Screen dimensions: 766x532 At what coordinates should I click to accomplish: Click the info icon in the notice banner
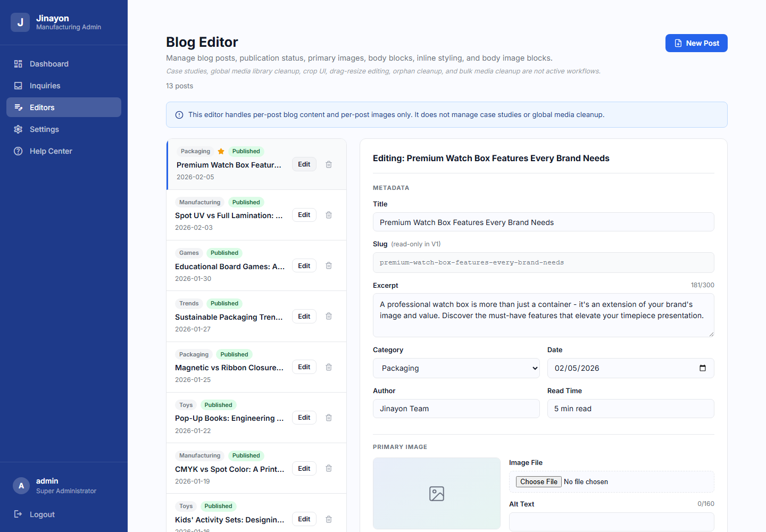pyautogui.click(x=179, y=115)
